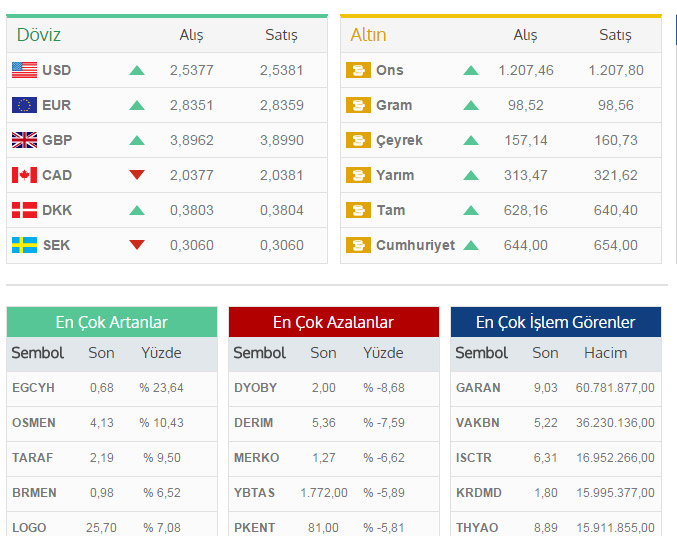This screenshot has width=677, height=536.
Task: Click the green up arrow for Çeyrek
Action: [471, 140]
